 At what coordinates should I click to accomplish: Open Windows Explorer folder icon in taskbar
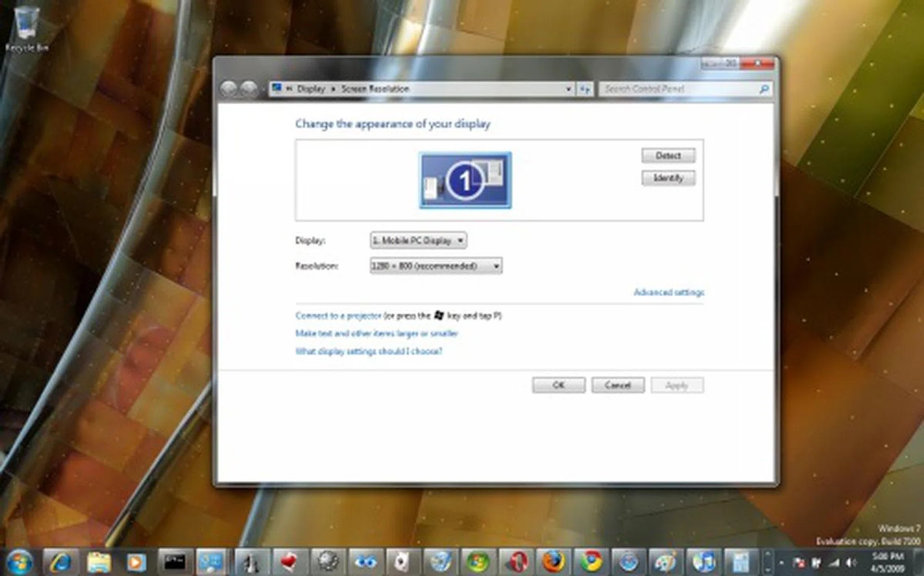tap(99, 562)
